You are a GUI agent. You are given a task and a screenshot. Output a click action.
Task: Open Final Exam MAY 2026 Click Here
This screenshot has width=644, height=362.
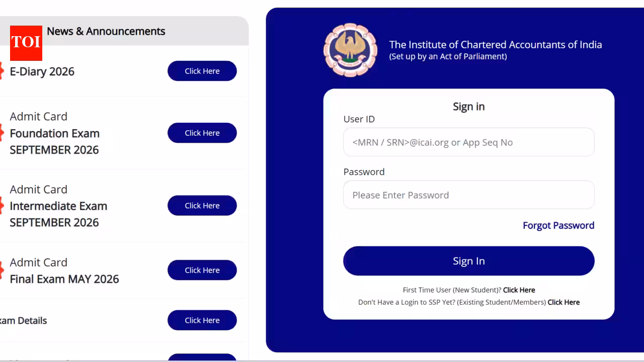click(202, 270)
